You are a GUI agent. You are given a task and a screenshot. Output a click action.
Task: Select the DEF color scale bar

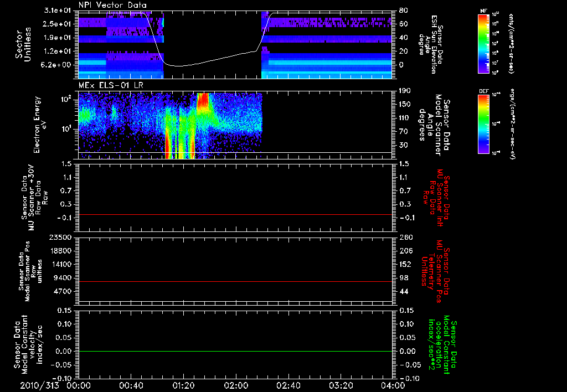tap(484, 124)
